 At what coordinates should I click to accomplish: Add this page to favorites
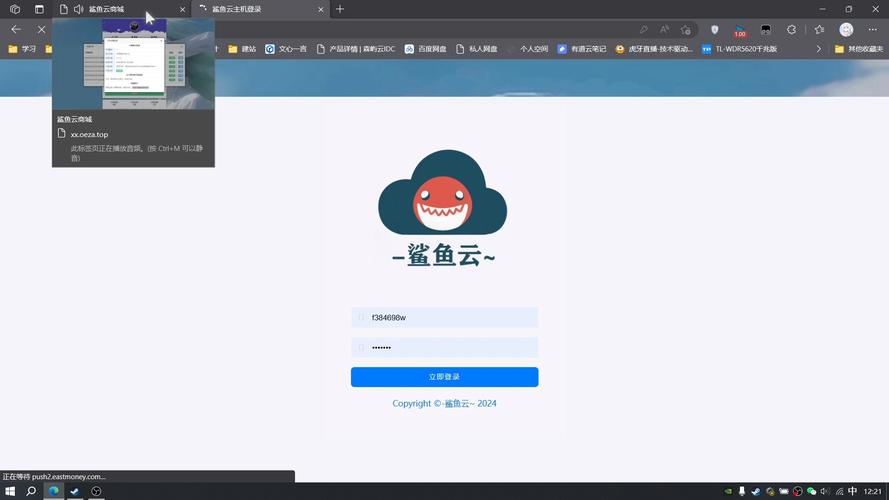(x=686, y=29)
